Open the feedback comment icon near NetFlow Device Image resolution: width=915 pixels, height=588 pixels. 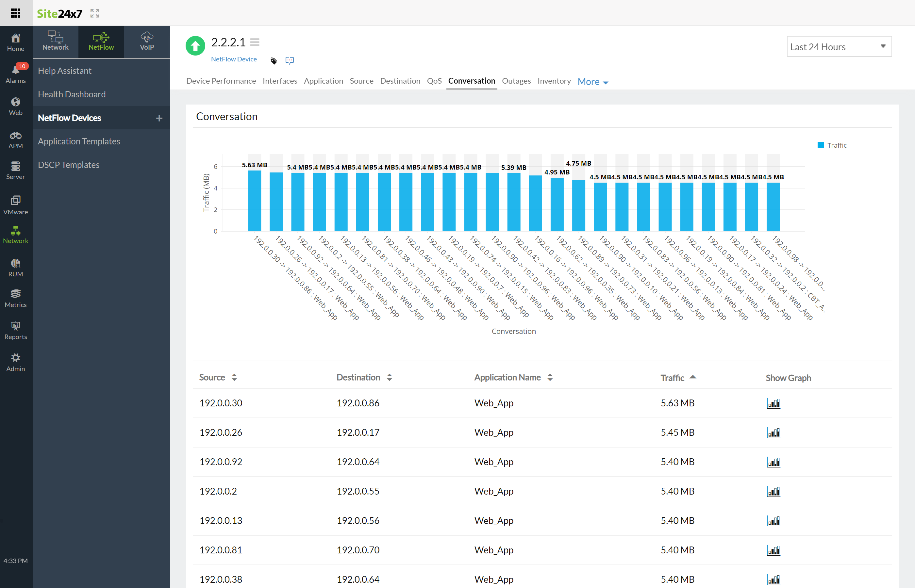(289, 60)
